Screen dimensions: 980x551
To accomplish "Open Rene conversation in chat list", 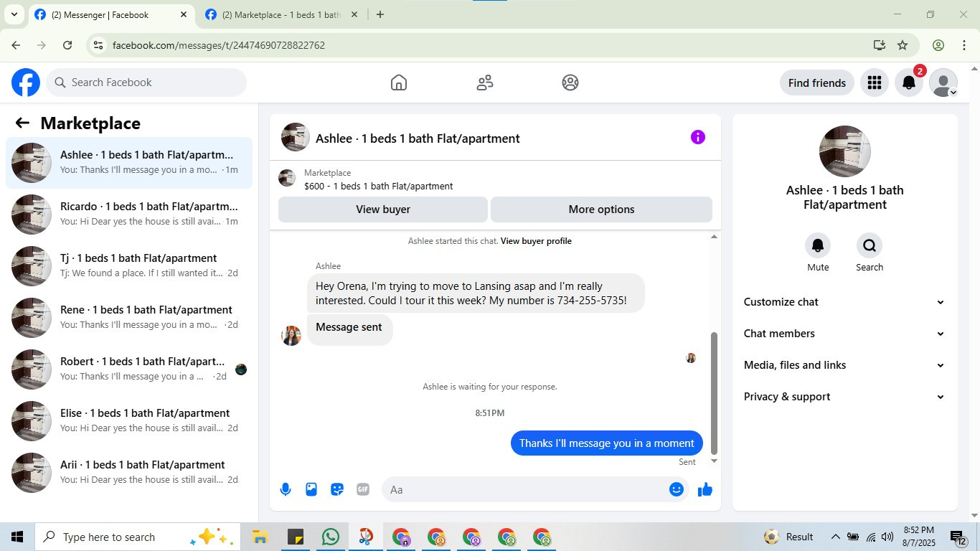I will click(129, 318).
